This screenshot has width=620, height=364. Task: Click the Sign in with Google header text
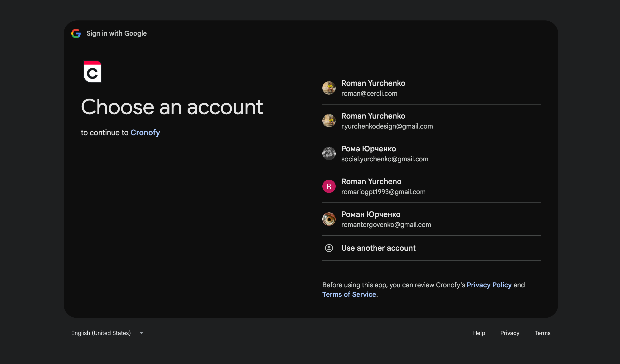117,34
